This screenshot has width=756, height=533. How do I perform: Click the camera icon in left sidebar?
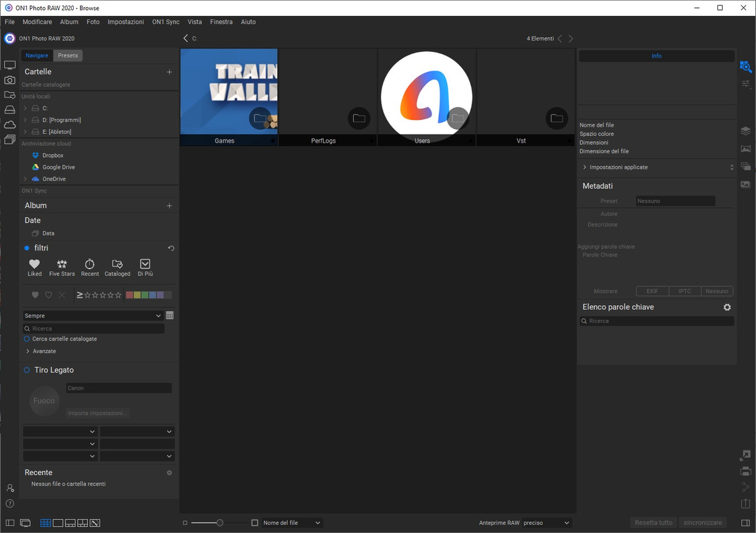coord(9,80)
